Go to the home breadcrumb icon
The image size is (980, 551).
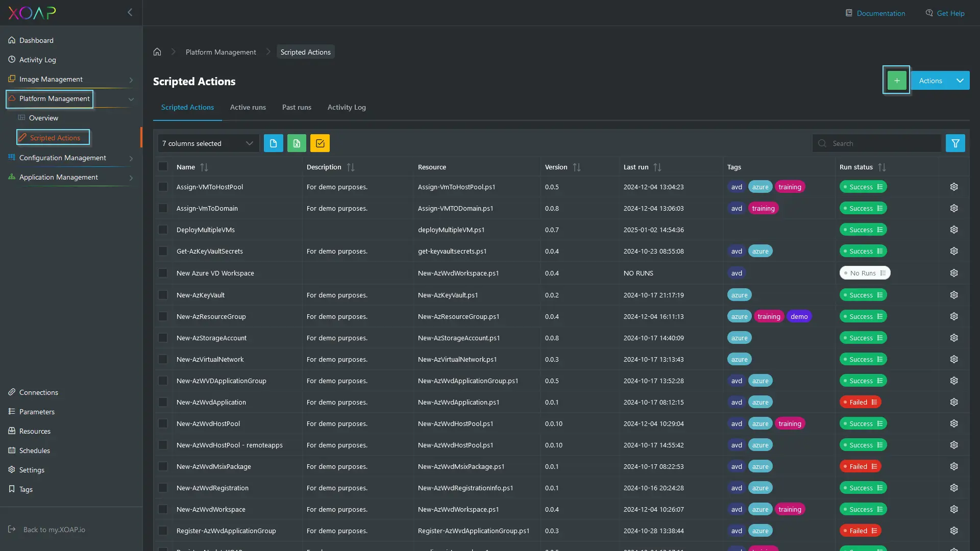(157, 52)
